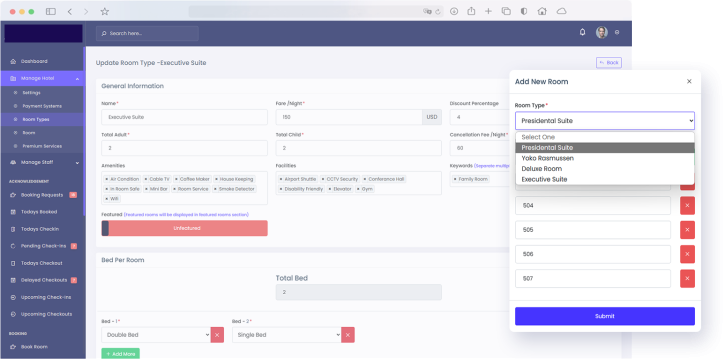
Task: Click the browser share icon
Action: (x=471, y=11)
